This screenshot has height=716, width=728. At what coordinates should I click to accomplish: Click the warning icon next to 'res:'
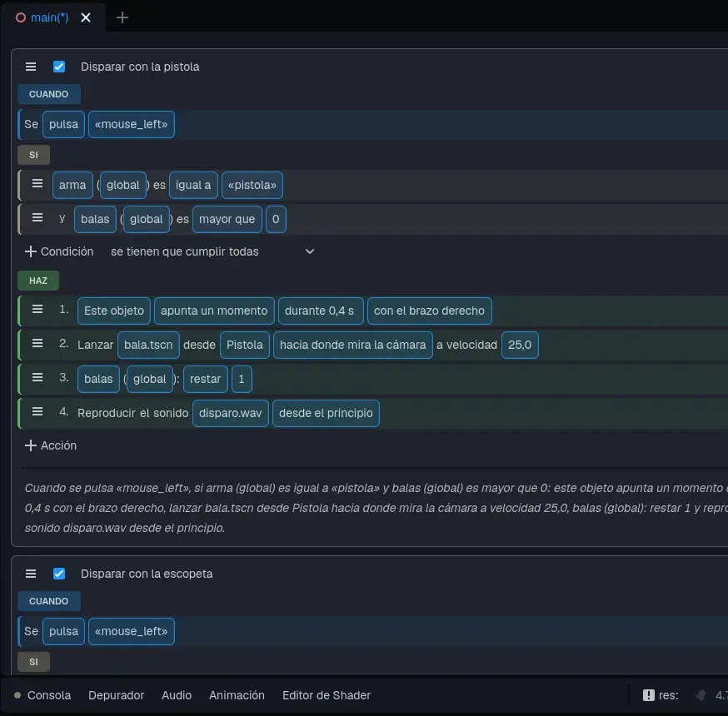coord(648,695)
